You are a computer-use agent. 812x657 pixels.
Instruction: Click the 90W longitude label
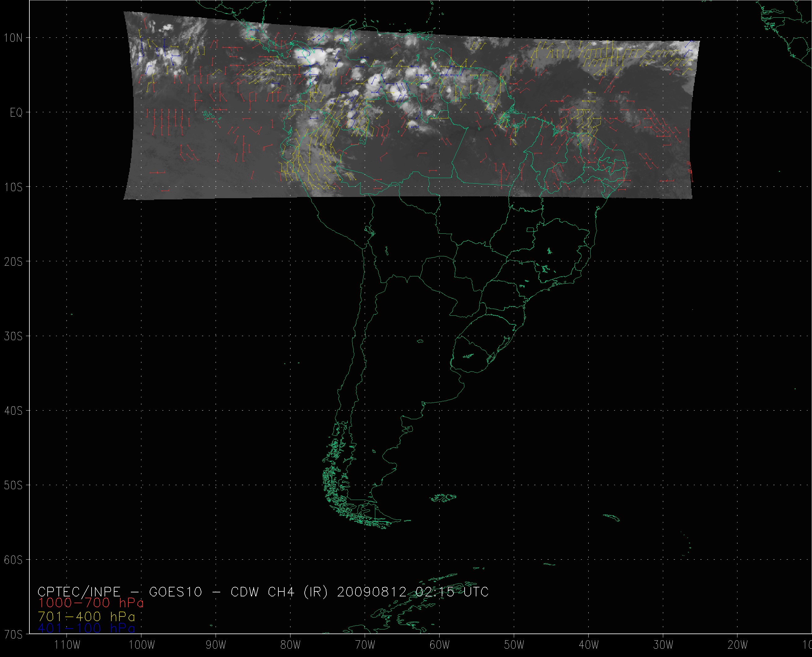pyautogui.click(x=216, y=645)
